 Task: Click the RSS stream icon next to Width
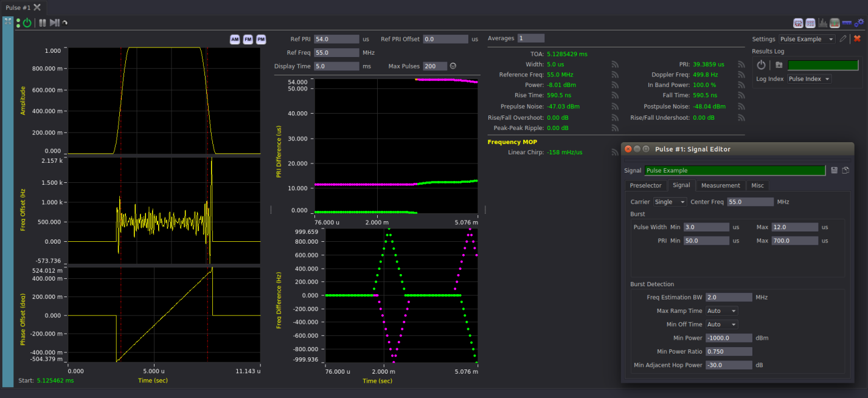click(x=615, y=63)
